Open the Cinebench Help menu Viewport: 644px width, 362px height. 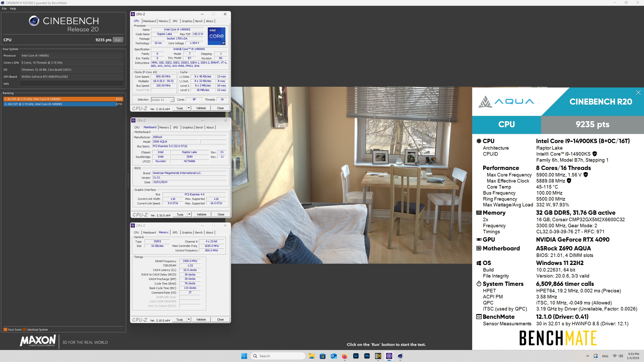pos(13,9)
